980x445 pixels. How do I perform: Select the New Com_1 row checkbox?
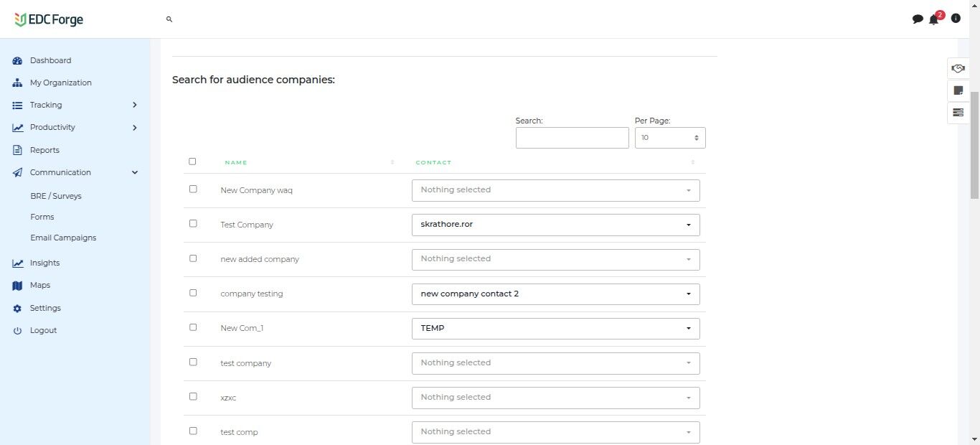[193, 327]
